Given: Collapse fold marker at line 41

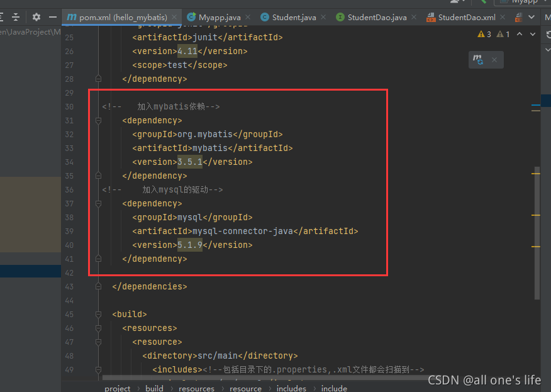Looking at the screenshot, I should click(x=98, y=259).
